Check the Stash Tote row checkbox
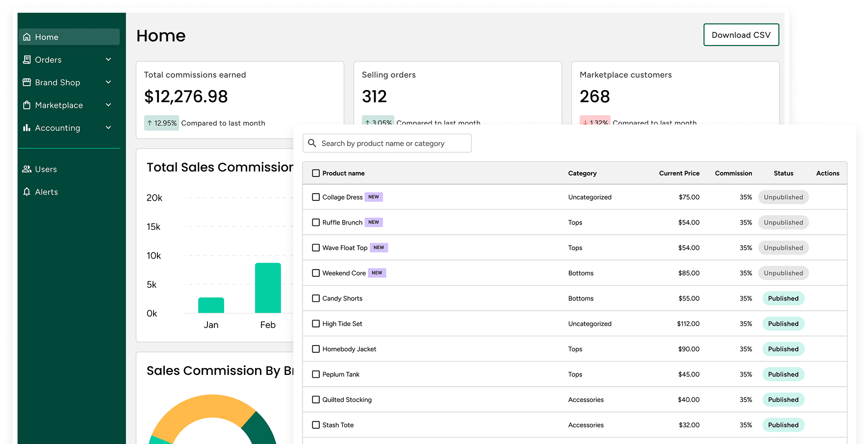 click(x=316, y=425)
